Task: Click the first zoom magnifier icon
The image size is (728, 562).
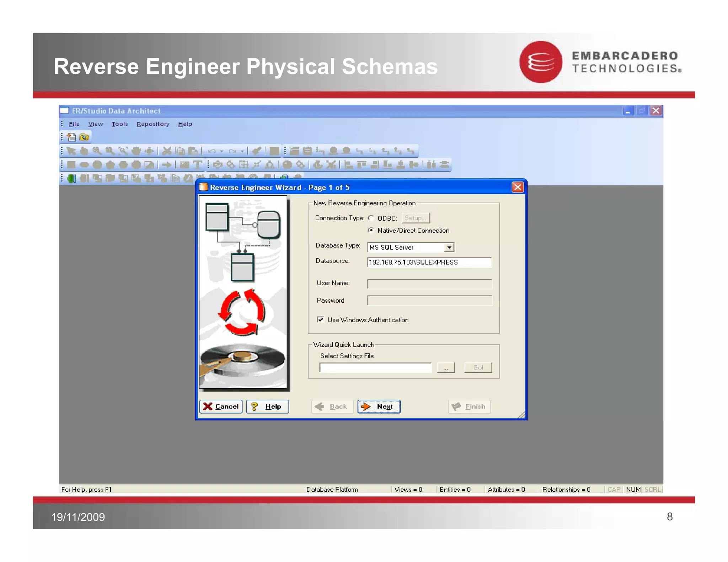Action: (x=97, y=151)
